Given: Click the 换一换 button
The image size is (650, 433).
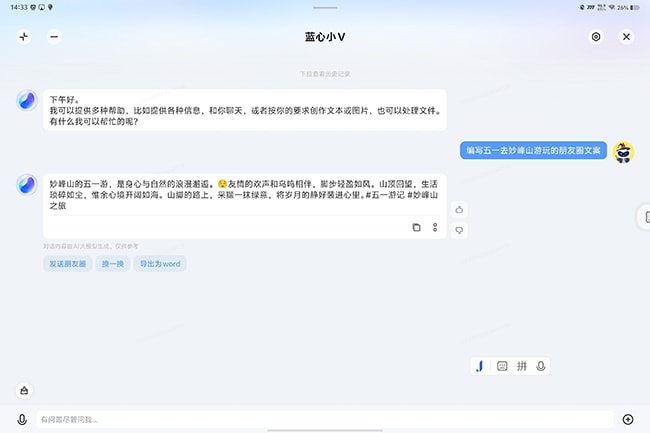Looking at the screenshot, I should click(x=112, y=264).
